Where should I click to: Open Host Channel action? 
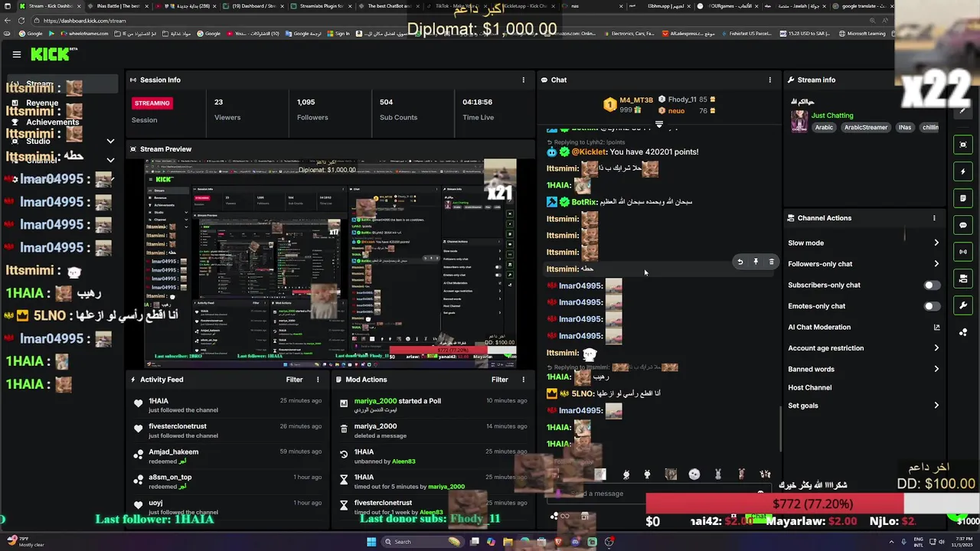point(809,388)
